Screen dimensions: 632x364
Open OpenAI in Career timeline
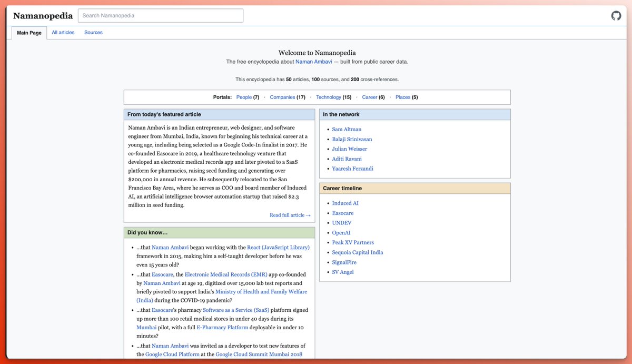tap(341, 233)
